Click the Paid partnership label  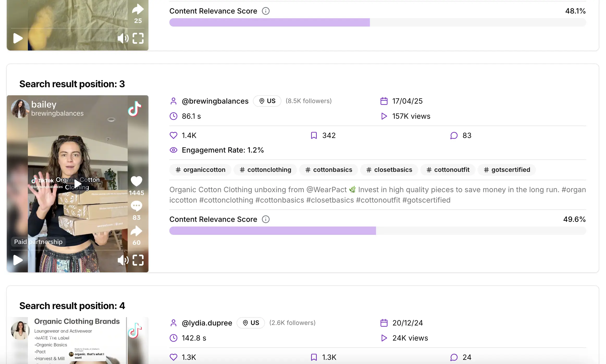click(38, 242)
